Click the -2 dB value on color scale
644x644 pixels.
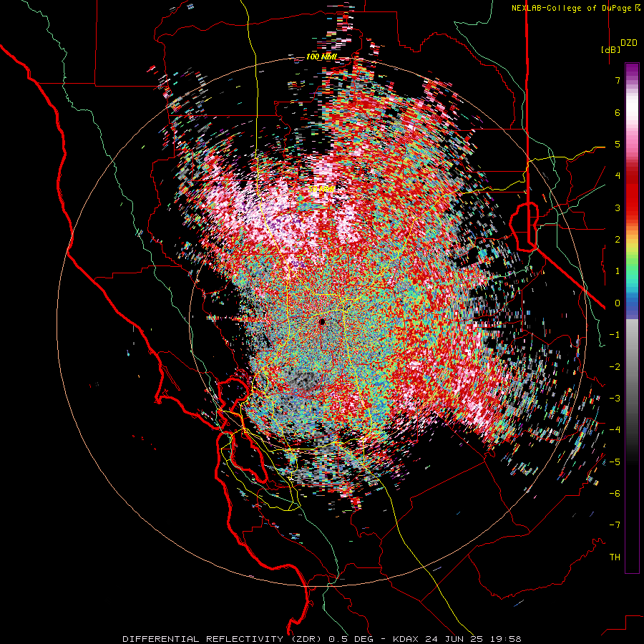[615, 367]
